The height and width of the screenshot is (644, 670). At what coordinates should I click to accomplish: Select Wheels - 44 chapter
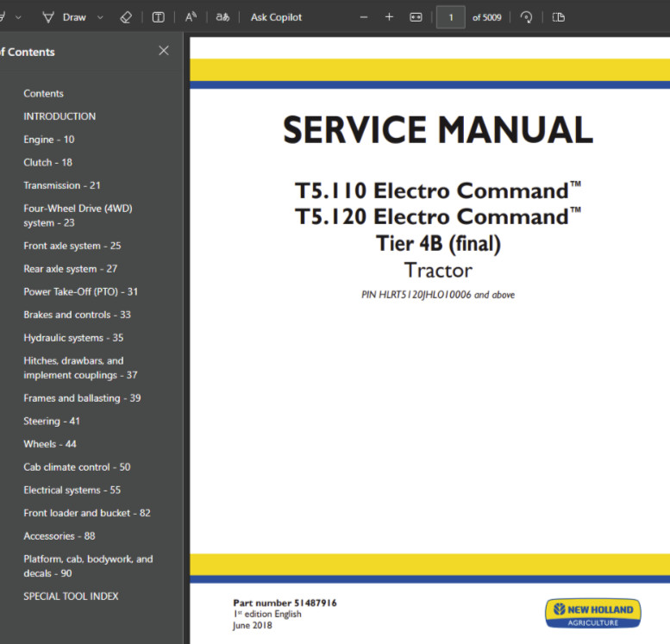50,444
